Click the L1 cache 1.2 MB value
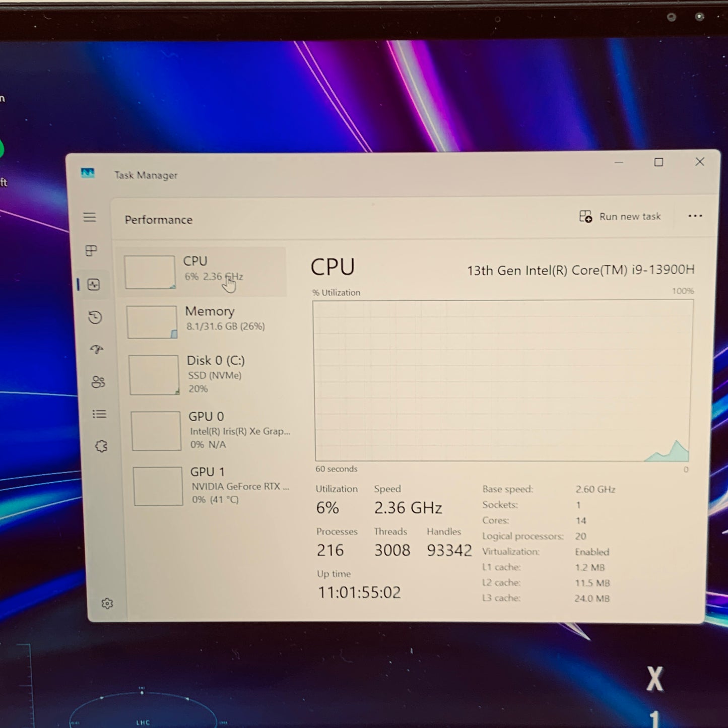This screenshot has width=728, height=728. tap(590, 567)
